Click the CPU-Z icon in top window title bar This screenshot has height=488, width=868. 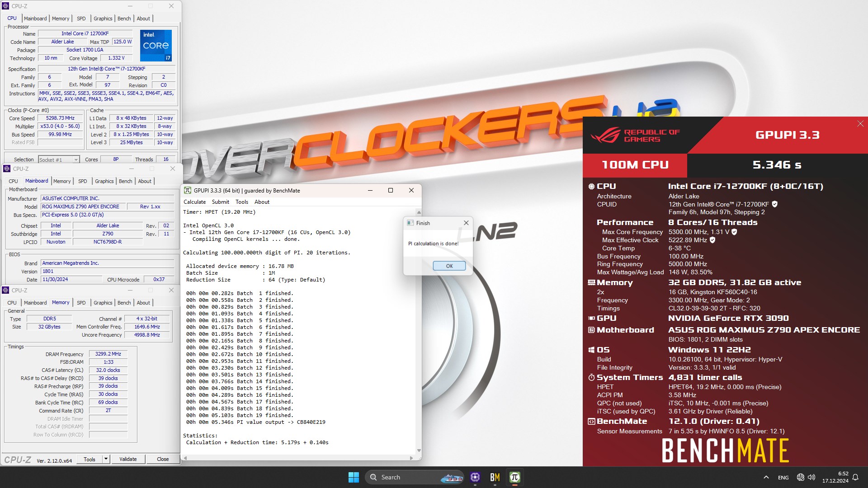pos(5,6)
